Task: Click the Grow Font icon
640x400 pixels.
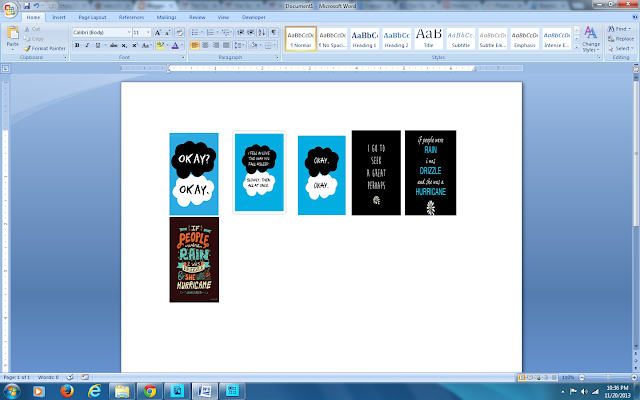Action: coord(158,33)
